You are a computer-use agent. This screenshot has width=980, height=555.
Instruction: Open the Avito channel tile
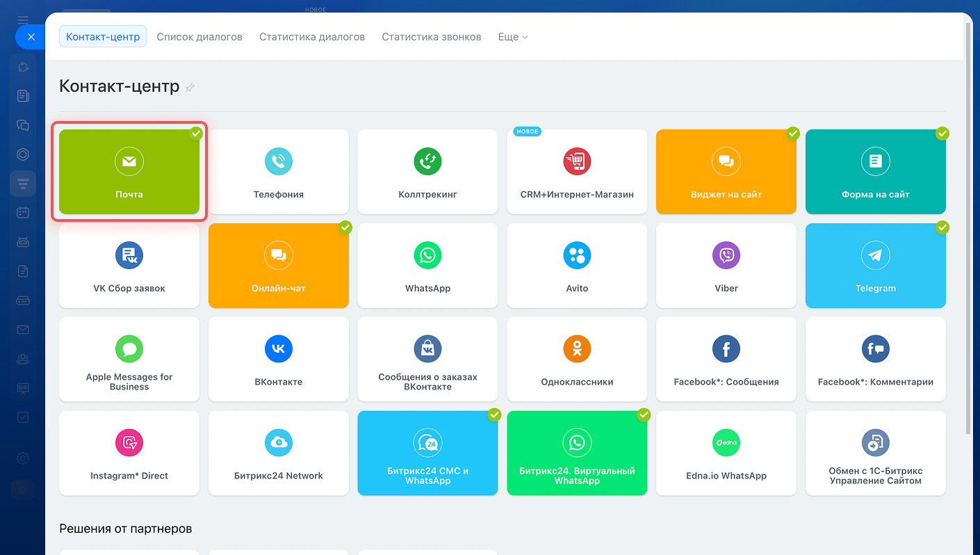click(x=577, y=266)
